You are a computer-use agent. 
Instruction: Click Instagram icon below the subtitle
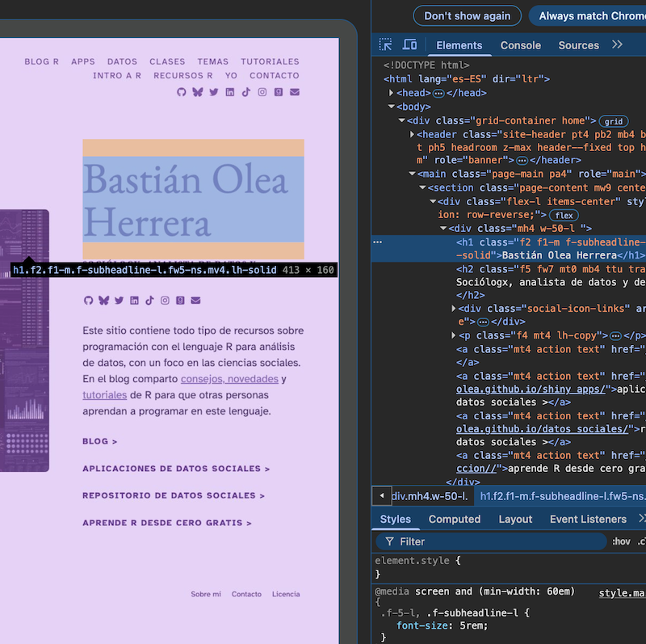tap(165, 301)
